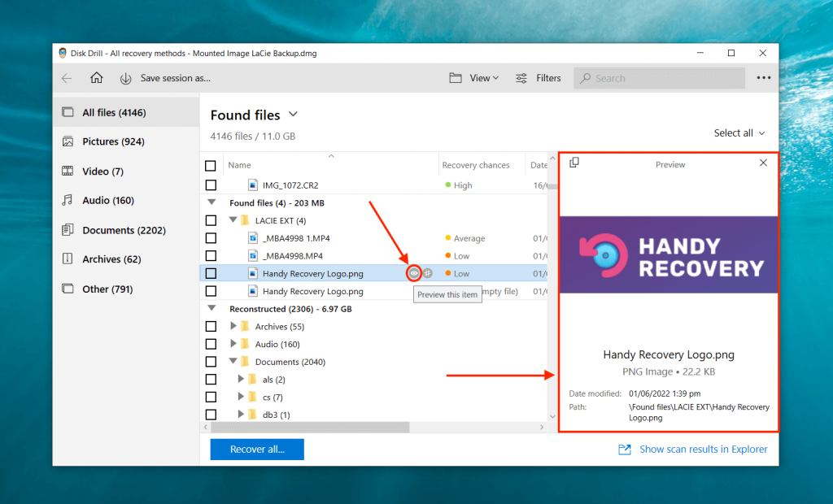Screen dimensions: 833x504
Task: Pop out the Preview panel
Action: click(x=574, y=163)
